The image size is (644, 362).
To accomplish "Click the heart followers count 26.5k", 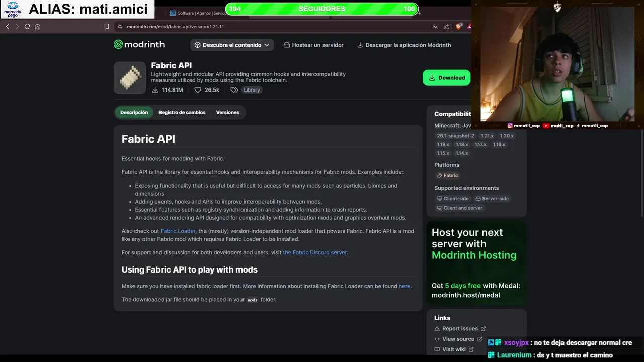I will pos(207,90).
